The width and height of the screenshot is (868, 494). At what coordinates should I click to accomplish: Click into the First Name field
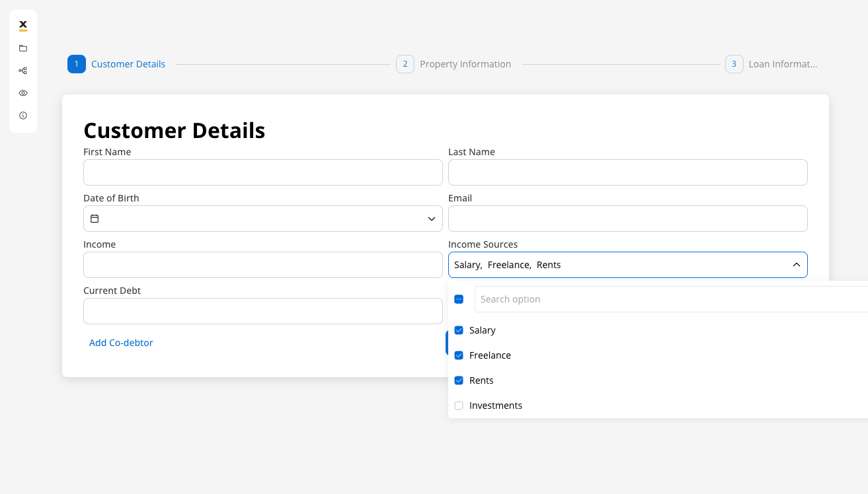tap(262, 172)
